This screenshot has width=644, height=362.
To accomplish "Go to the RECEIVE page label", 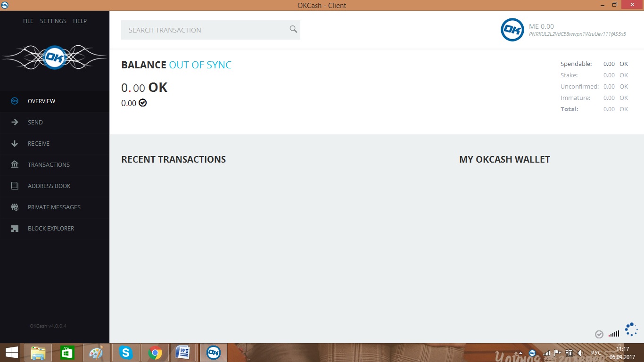I will click(39, 144).
